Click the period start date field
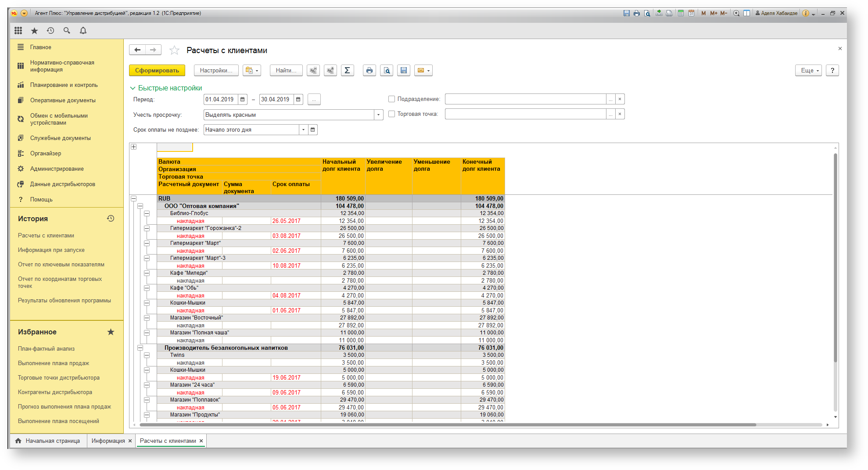The image size is (868, 470). 220,100
